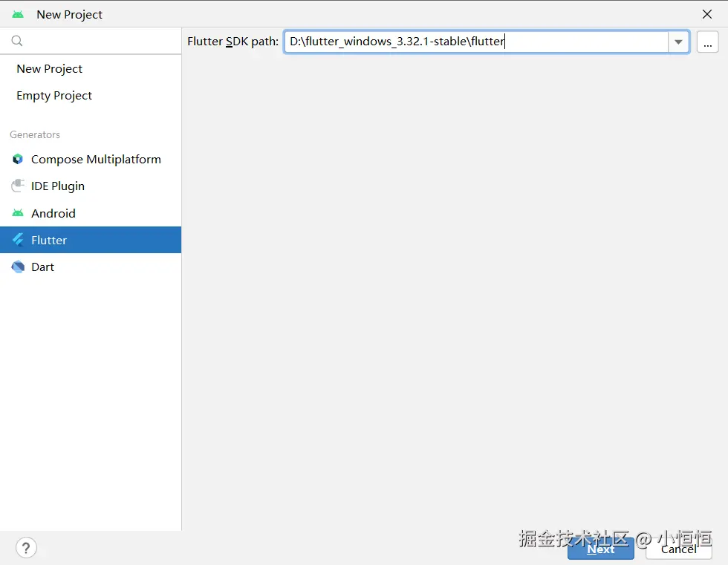The height and width of the screenshot is (565, 728).
Task: Click the Flutter SDK path label
Action: click(233, 42)
